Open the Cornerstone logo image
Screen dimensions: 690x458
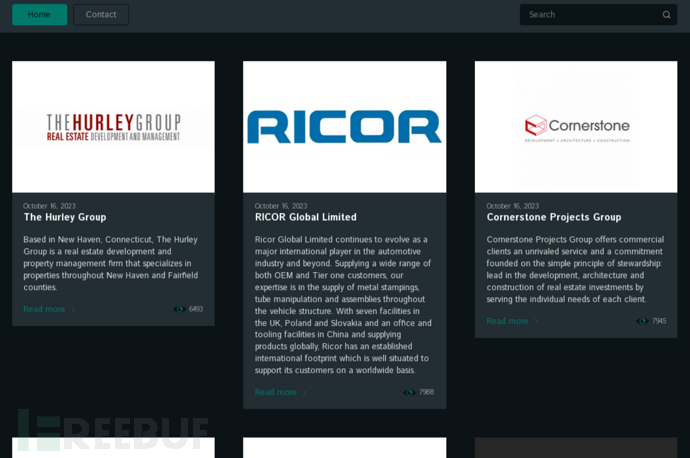coord(576,127)
